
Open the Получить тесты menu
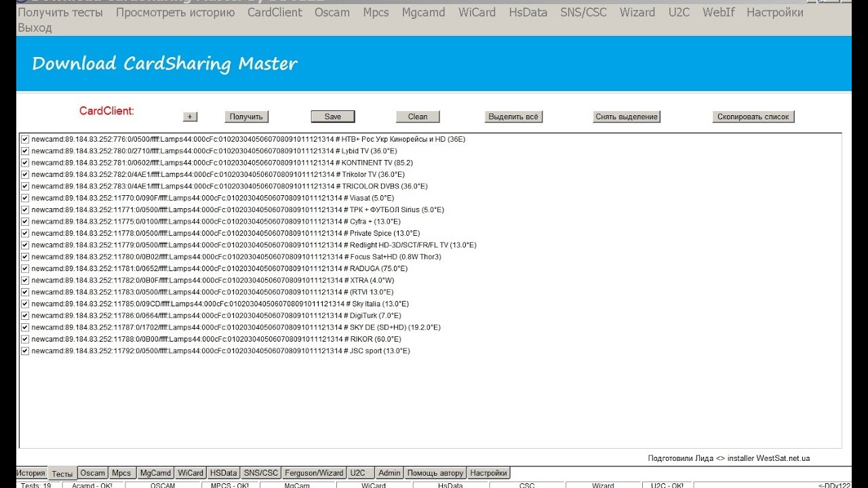(60, 12)
